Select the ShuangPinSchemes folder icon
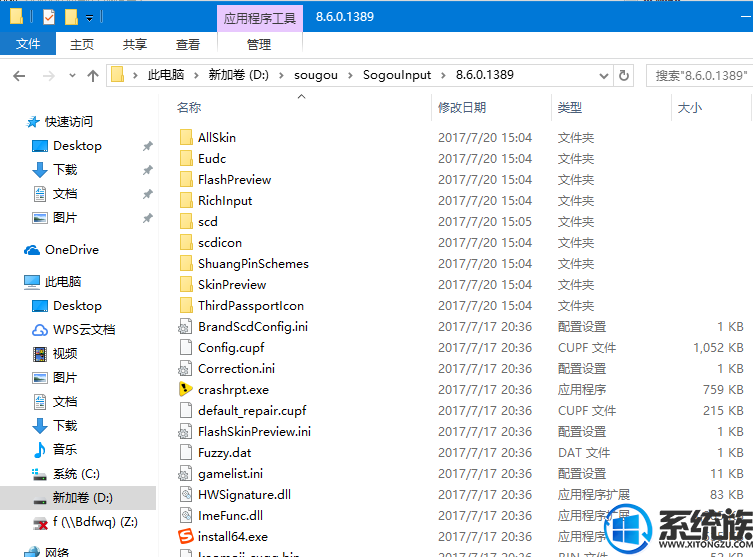Screen dimensions: 753x557 coord(186,264)
